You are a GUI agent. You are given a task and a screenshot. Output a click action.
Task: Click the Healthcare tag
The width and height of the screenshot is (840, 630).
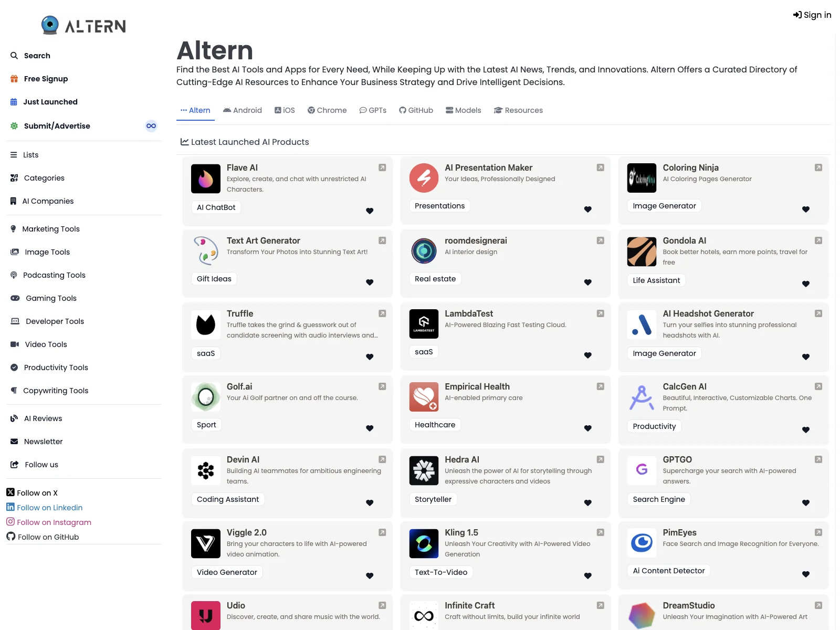[435, 425]
